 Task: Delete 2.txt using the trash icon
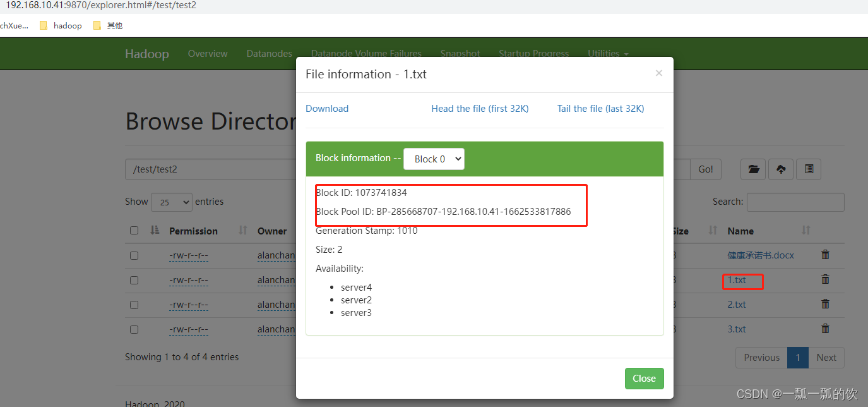825,304
